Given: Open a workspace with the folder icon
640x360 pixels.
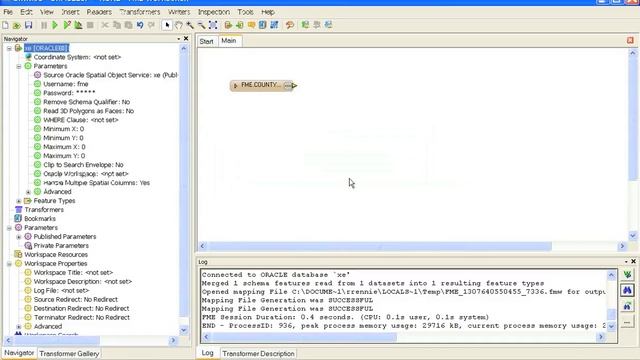Looking at the screenshot, I should [x=17, y=25].
